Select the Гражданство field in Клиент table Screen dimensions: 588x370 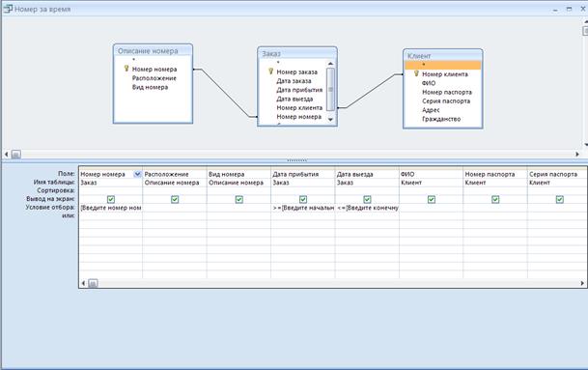click(x=441, y=119)
